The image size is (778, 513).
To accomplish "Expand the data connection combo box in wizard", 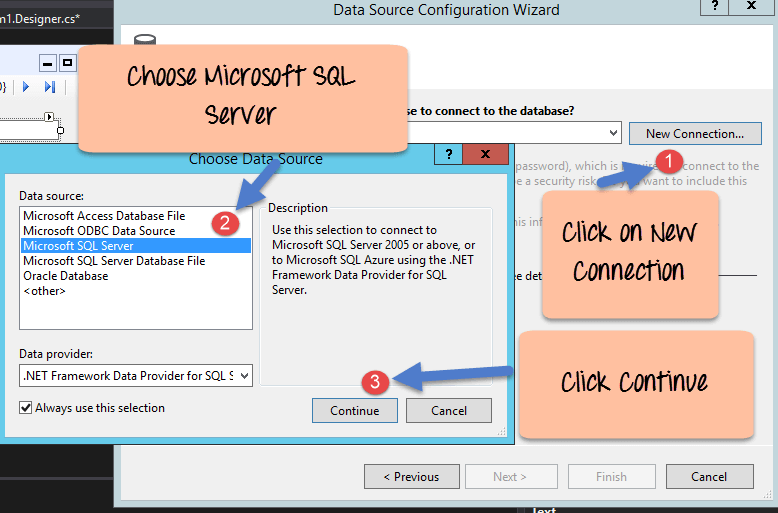I will coord(612,133).
